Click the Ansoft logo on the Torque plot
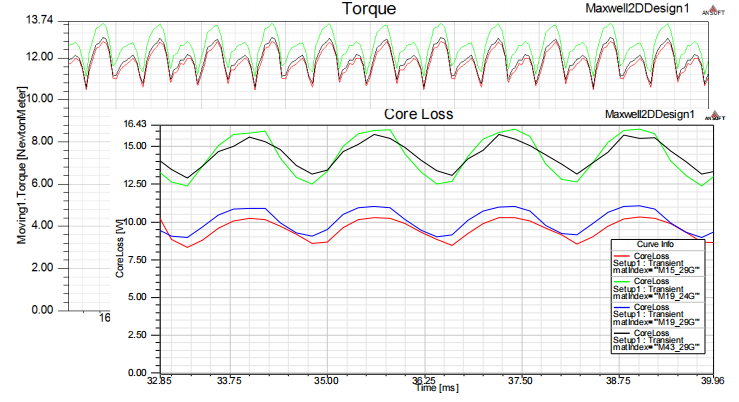The image size is (739, 402). tap(713, 10)
